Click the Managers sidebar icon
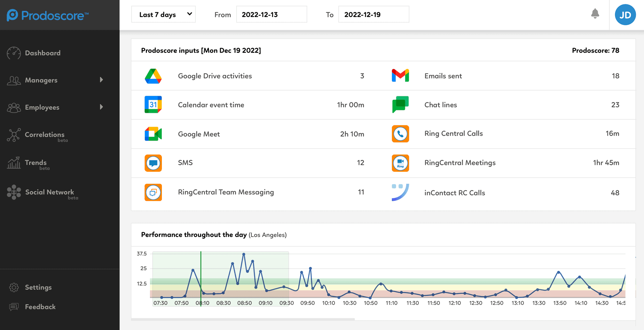644x330 pixels. tap(14, 80)
